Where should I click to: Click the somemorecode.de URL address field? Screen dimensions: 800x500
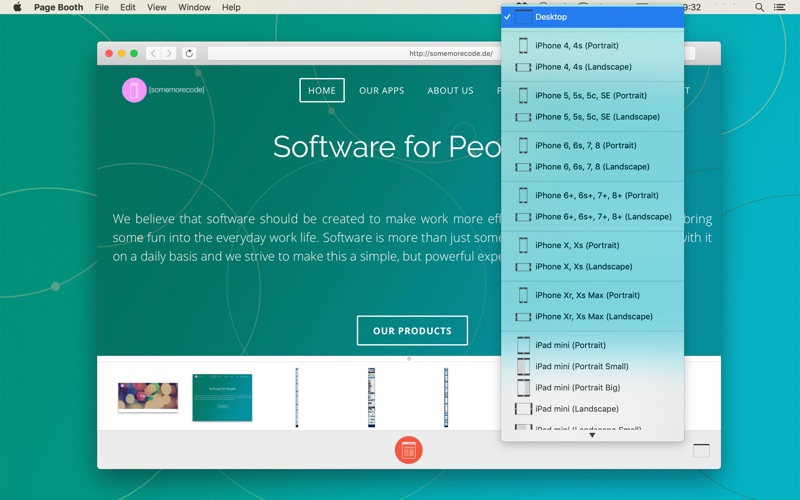[451, 54]
